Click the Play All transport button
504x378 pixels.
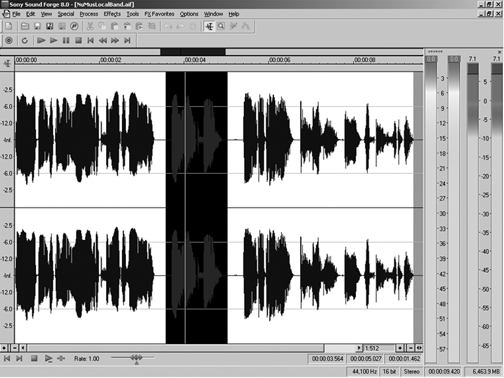tap(41, 40)
